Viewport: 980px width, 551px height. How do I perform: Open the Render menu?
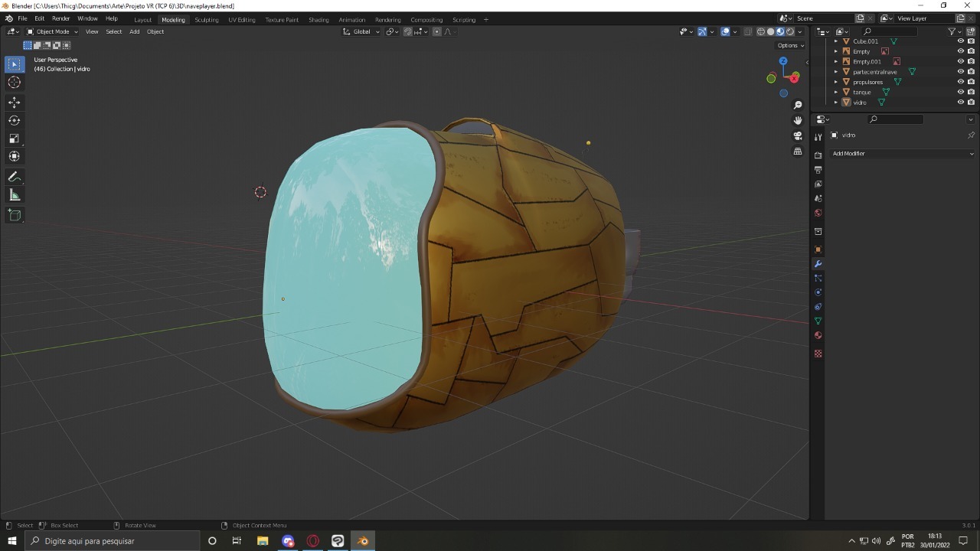[60, 18]
